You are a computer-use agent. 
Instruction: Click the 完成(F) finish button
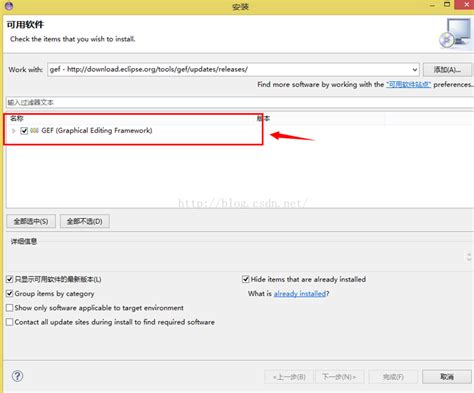point(393,377)
